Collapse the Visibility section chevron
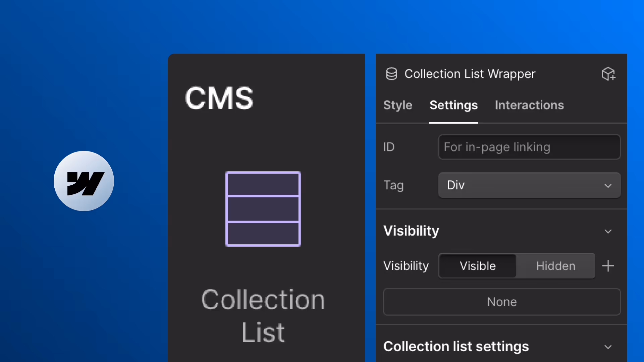 tap(608, 231)
